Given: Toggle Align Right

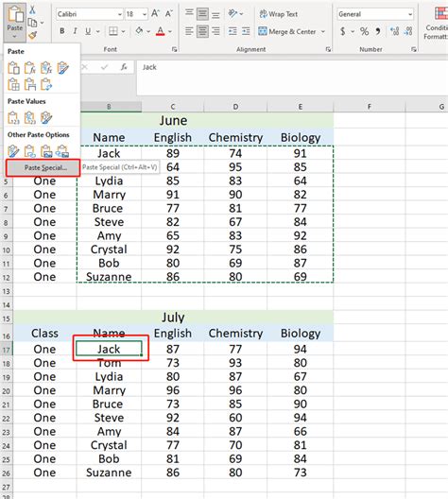Looking at the screenshot, I should 215,31.
